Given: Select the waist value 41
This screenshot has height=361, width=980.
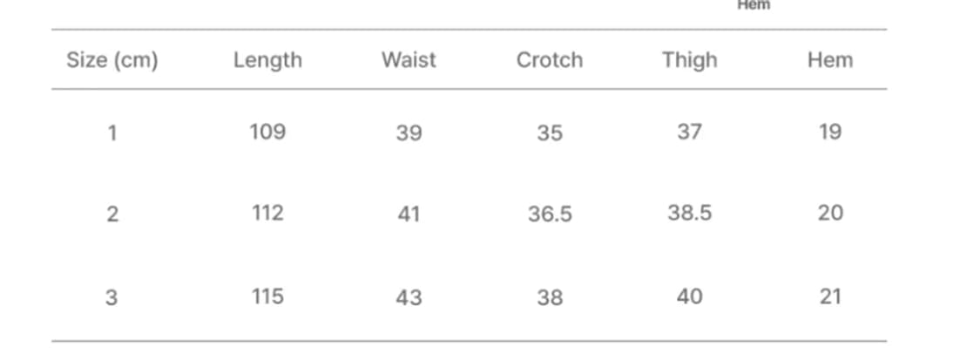Looking at the screenshot, I should 409,215.
